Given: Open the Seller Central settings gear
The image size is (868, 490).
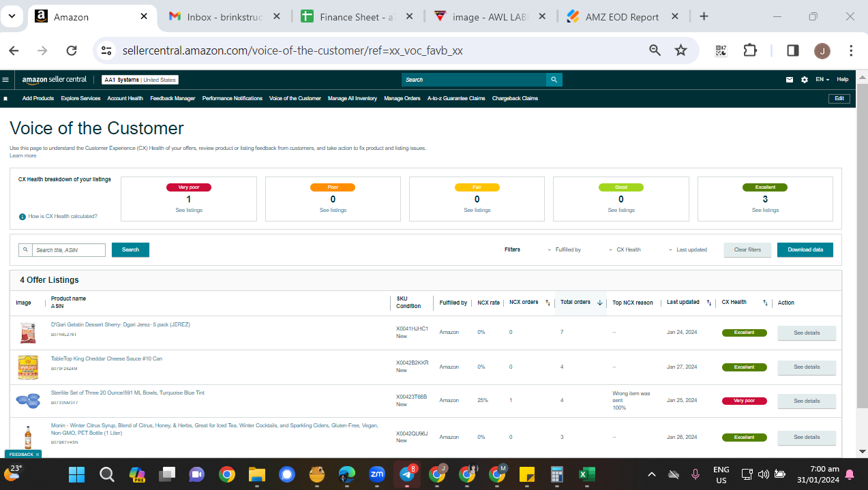Looking at the screenshot, I should click(x=805, y=80).
